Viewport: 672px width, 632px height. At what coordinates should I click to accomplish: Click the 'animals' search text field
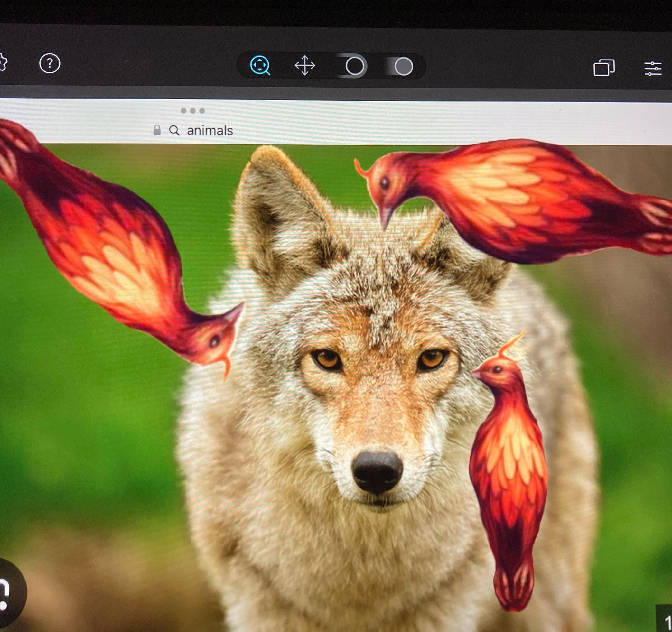pyautogui.click(x=210, y=131)
